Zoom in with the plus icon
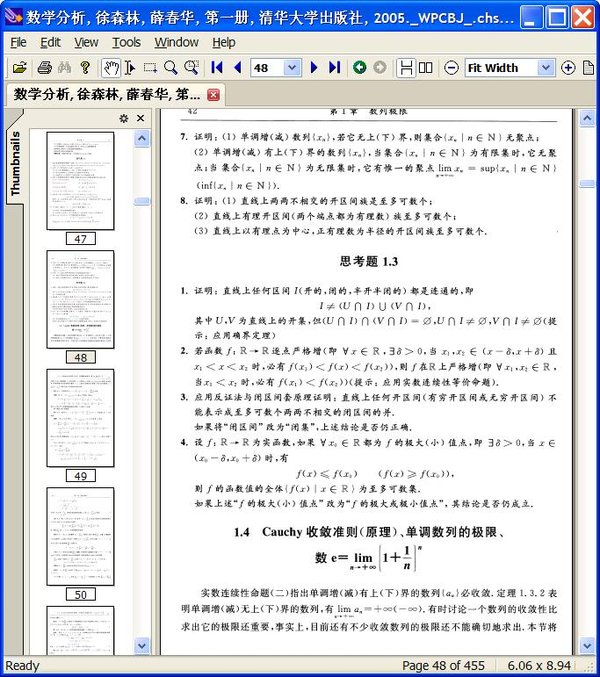 [568, 68]
